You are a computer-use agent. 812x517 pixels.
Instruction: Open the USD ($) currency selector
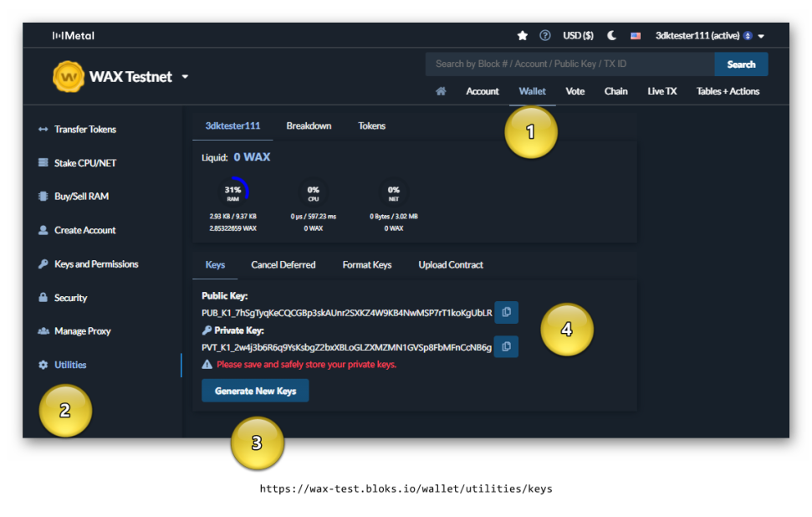pos(578,36)
